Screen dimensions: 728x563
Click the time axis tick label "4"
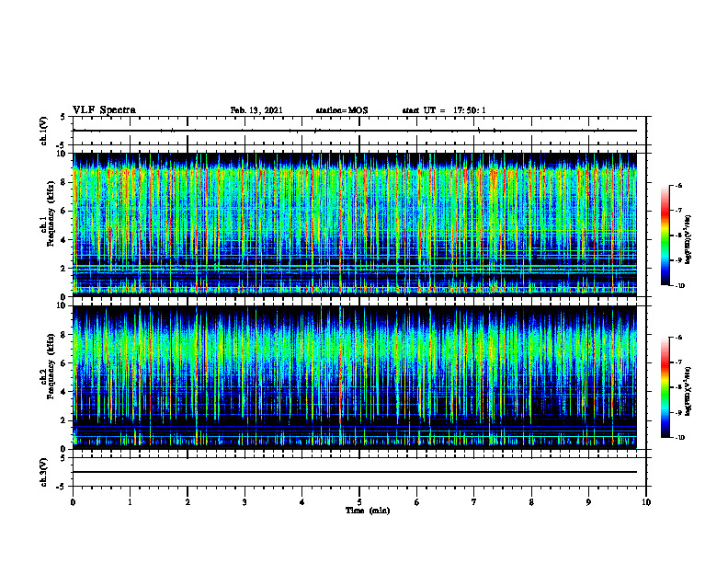[302, 502]
